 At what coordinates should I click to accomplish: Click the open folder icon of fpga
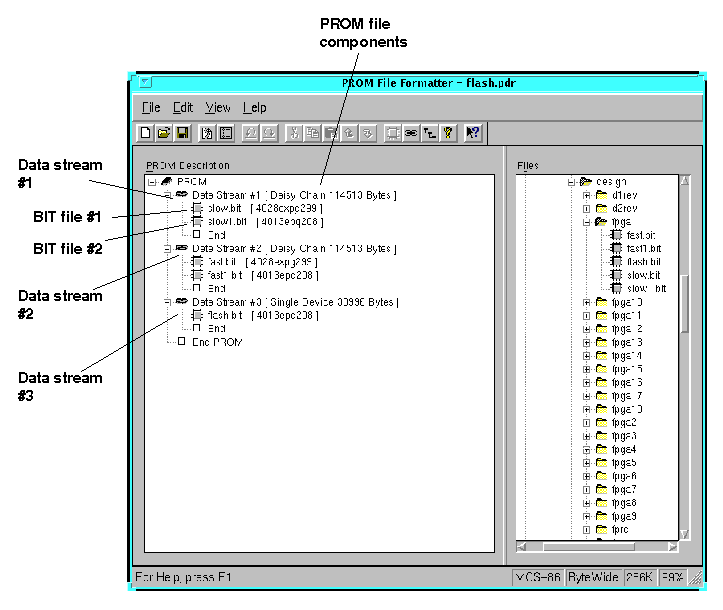click(601, 222)
